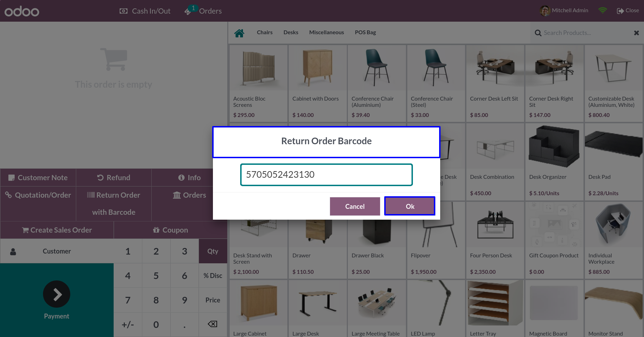Proceed to Payment
This screenshot has width=644, height=337.
(x=57, y=300)
